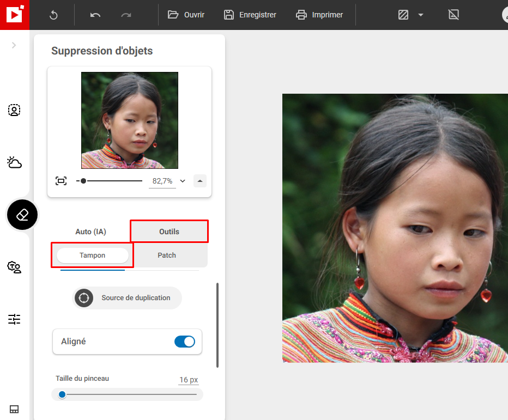Screen dimensions: 508x420
Task: Click the Imprimer button
Action: (x=319, y=15)
